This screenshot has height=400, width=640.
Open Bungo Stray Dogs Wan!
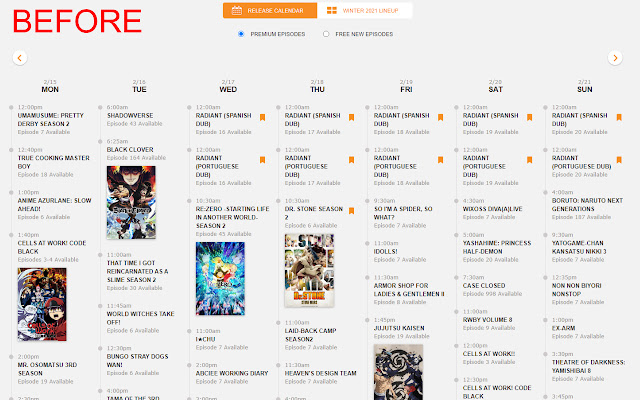(137, 360)
